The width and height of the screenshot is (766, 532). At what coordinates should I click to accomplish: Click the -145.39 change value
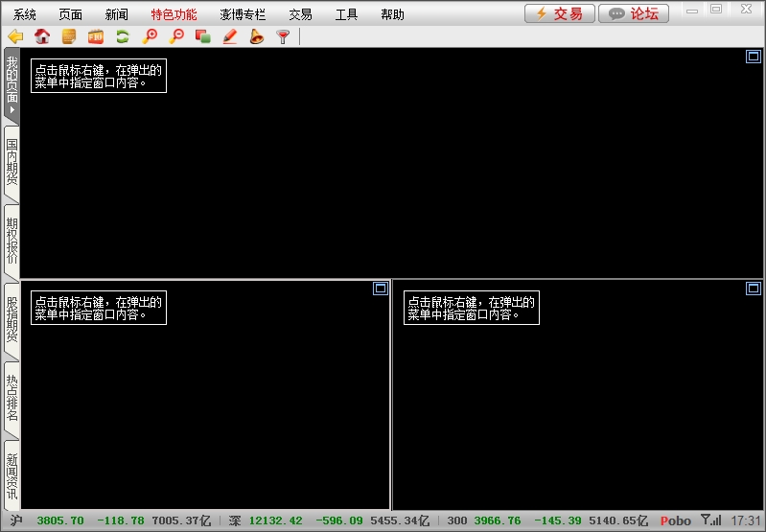pos(558,520)
